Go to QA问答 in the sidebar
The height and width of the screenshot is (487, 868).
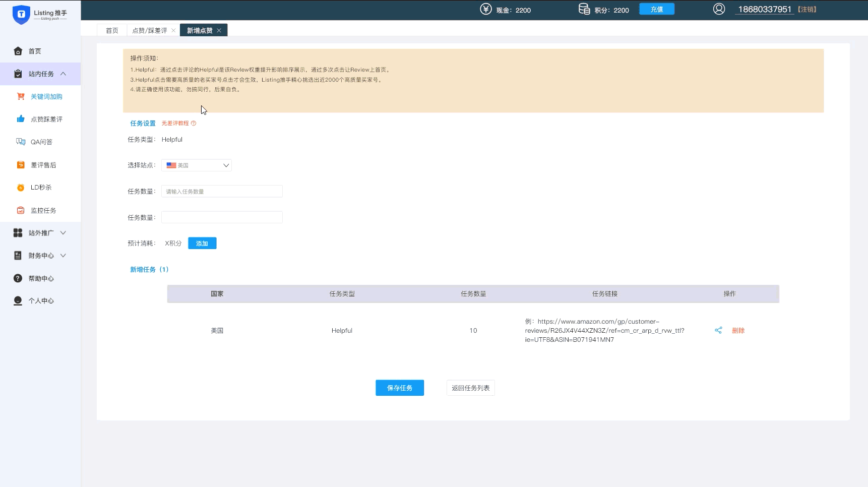tap(40, 142)
